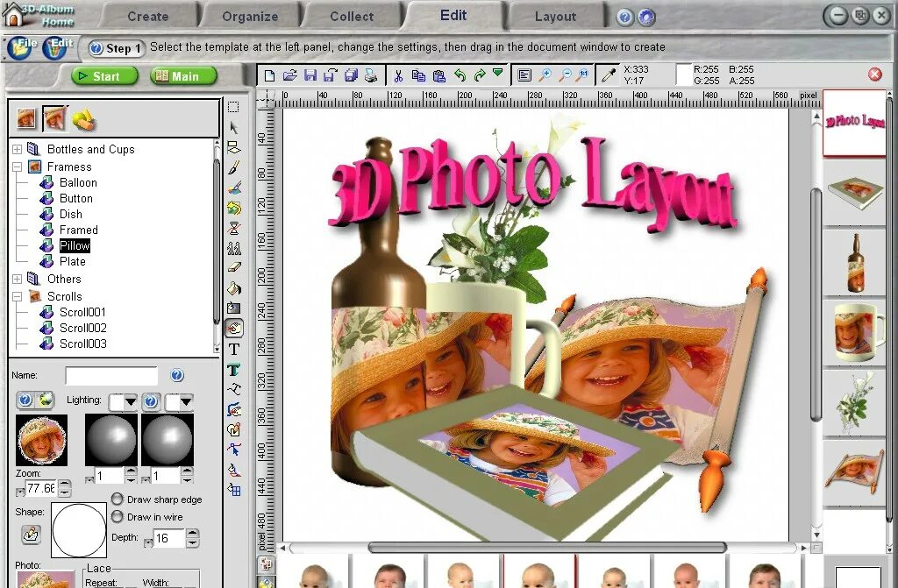Screen dimensions: 898x588
Task: Expand the Others category
Action: pyautogui.click(x=18, y=279)
